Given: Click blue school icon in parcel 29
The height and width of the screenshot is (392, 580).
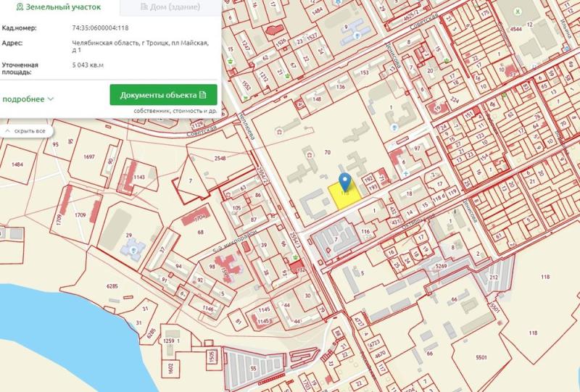Looking at the screenshot, I should [x=134, y=250].
